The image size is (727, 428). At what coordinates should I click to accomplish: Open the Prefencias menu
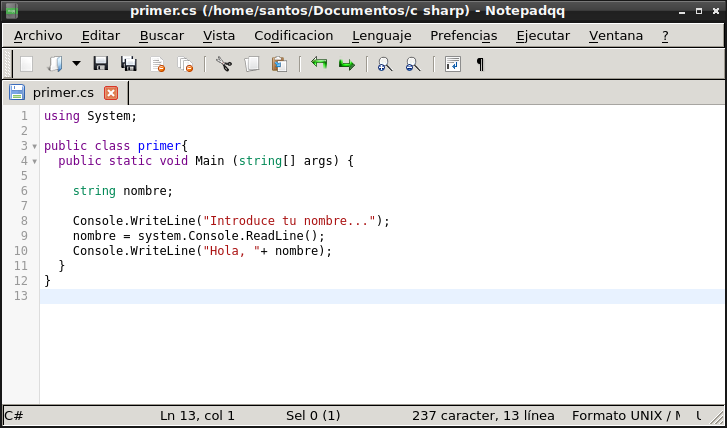pyautogui.click(x=464, y=36)
